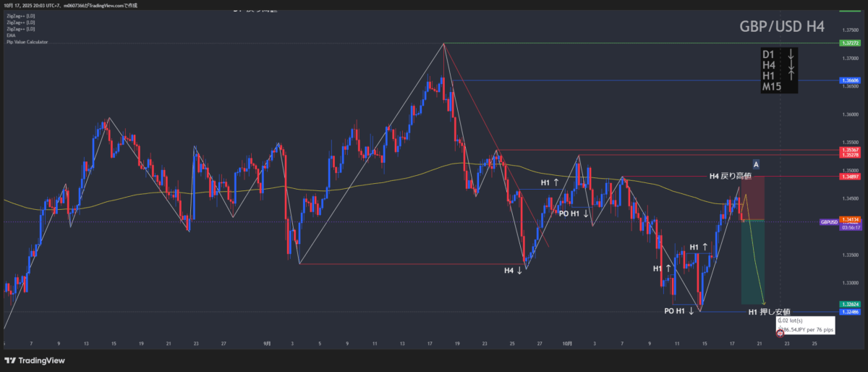The height and width of the screenshot is (372, 868).
Task: Click the purple GBPUSD symbol tag
Action: 828,222
